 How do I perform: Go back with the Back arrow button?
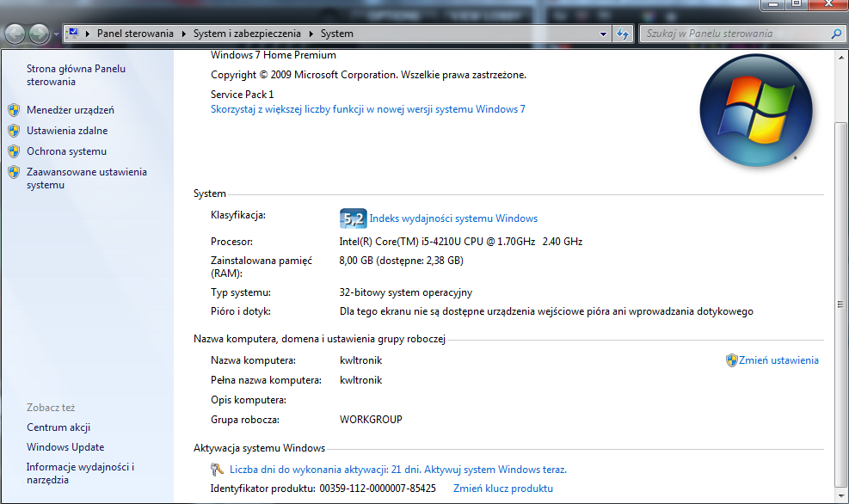pyautogui.click(x=15, y=34)
